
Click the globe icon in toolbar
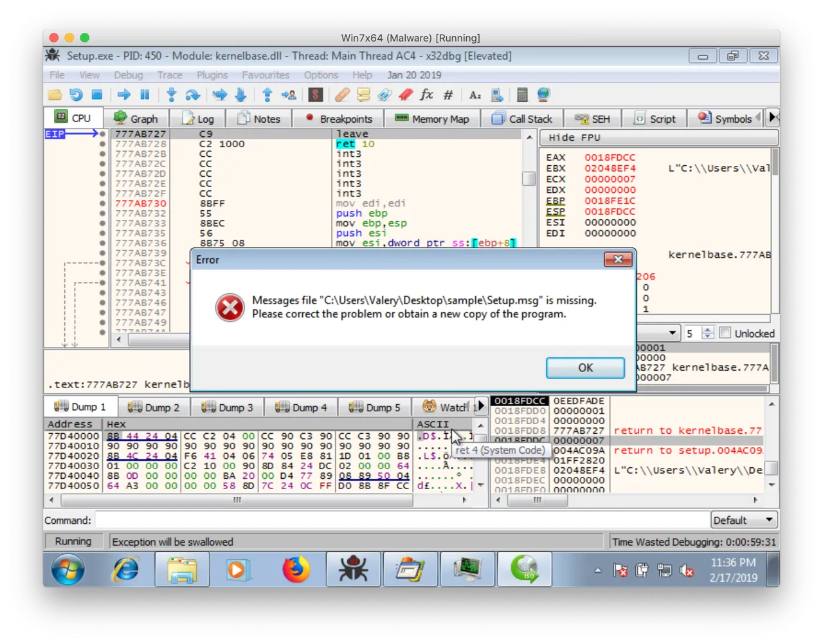tap(543, 95)
